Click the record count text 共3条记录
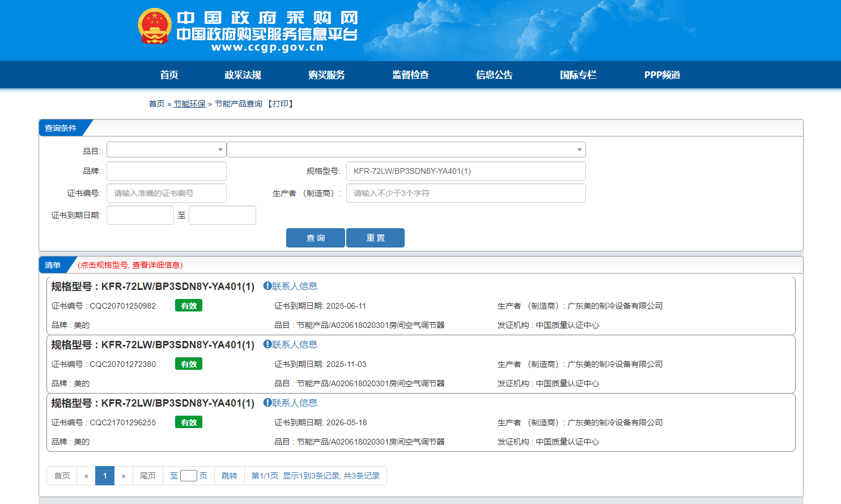This screenshot has height=504, width=841. pos(362,476)
